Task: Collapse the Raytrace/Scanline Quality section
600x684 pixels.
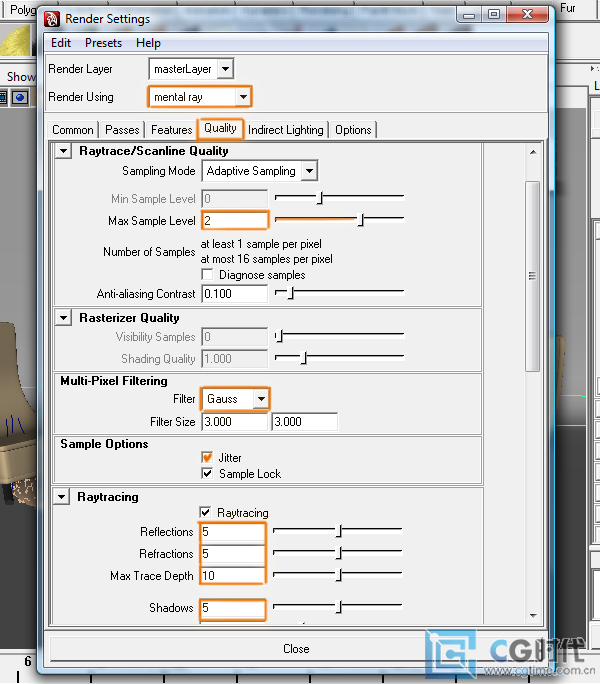Action: click(64, 151)
